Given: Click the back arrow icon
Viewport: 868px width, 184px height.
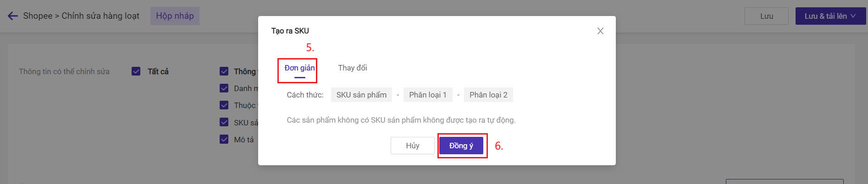Looking at the screenshot, I should coord(13,16).
